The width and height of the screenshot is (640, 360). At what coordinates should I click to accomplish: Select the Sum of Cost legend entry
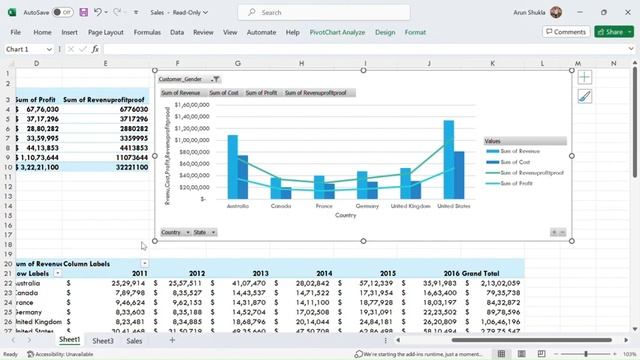tap(508, 162)
